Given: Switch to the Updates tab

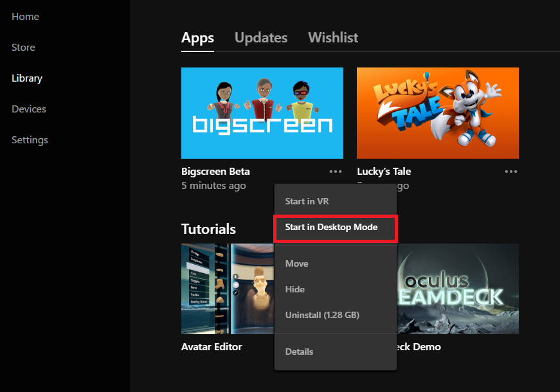Looking at the screenshot, I should [x=261, y=38].
